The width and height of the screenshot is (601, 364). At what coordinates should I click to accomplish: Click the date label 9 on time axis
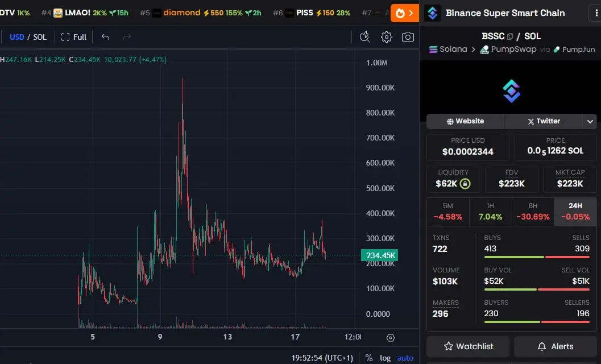pos(160,337)
